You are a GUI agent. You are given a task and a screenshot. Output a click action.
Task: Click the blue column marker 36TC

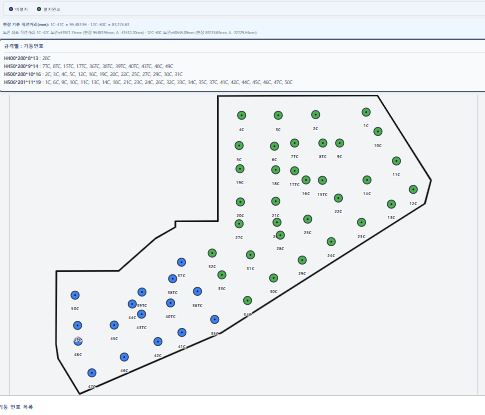[x=197, y=292]
